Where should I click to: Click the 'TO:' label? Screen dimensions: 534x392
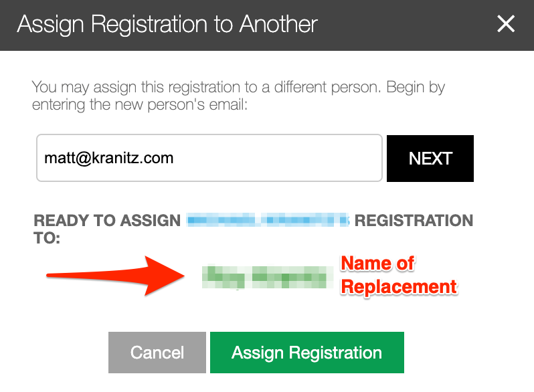(47, 237)
